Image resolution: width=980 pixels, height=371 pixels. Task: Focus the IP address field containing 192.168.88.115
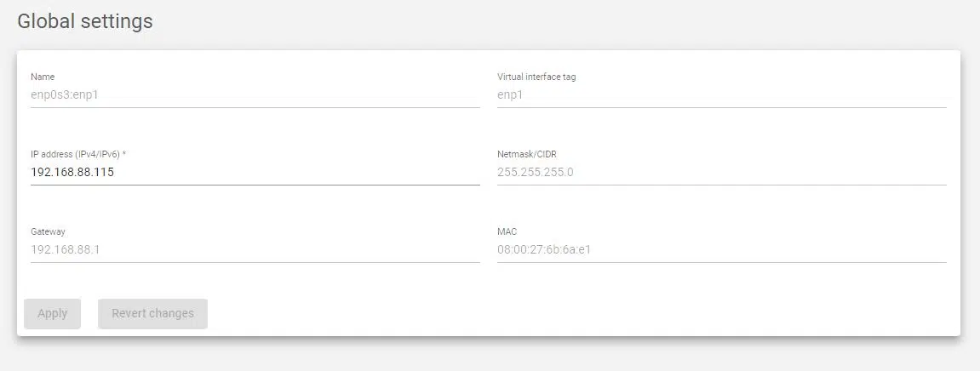[x=72, y=172]
